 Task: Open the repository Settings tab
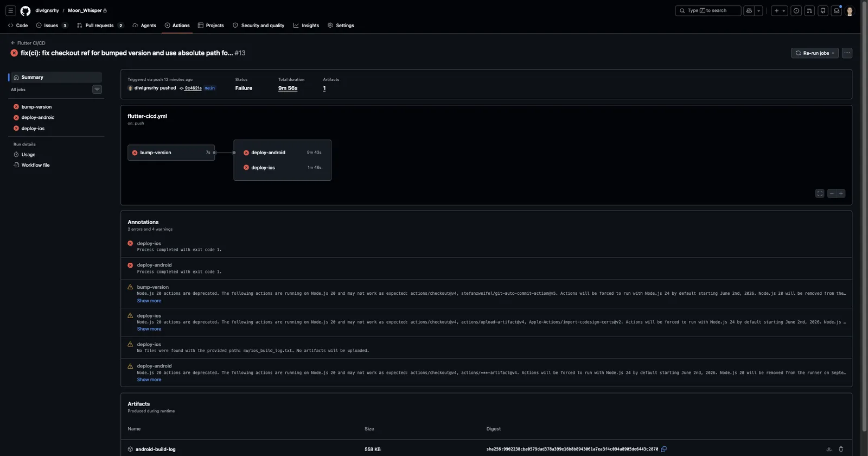341,26
